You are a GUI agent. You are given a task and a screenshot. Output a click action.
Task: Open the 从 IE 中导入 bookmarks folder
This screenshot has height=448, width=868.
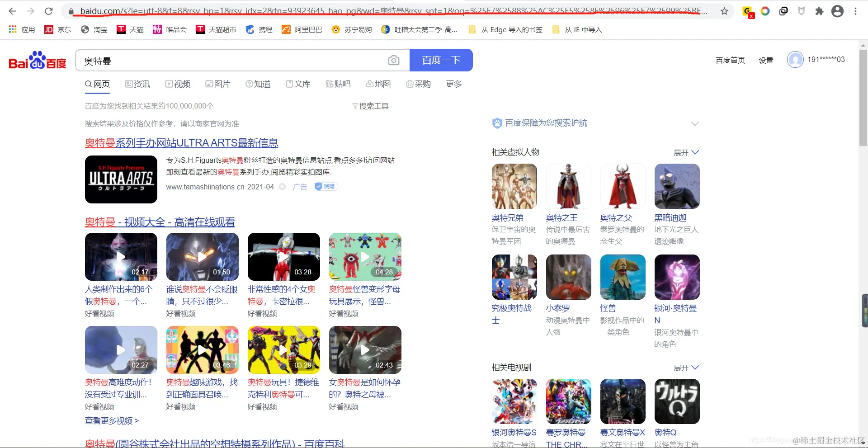coord(577,29)
